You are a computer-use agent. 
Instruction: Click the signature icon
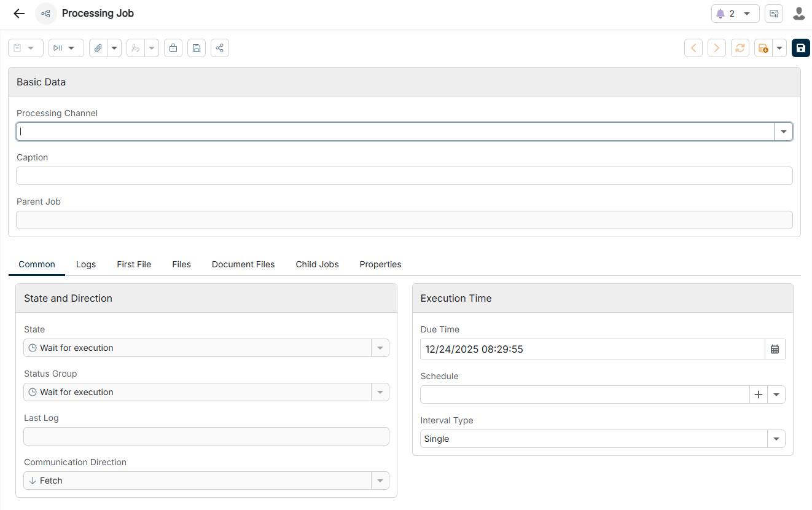[136, 48]
